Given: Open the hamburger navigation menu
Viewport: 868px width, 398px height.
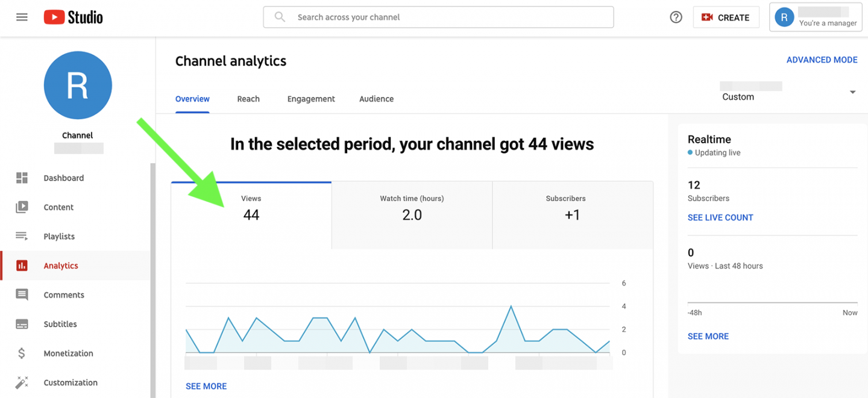Looking at the screenshot, I should point(22,17).
